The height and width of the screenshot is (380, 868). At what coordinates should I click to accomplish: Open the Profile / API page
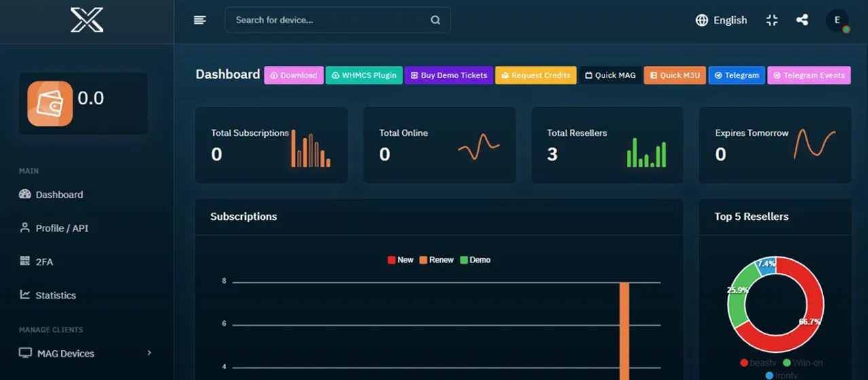[x=62, y=228]
